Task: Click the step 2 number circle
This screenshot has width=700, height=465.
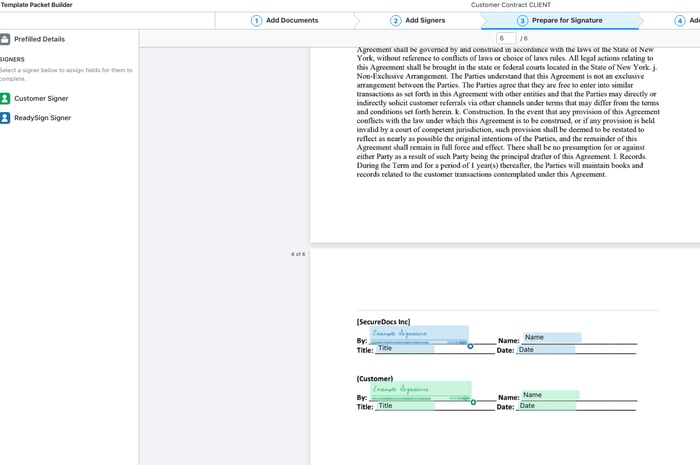Action: point(396,21)
